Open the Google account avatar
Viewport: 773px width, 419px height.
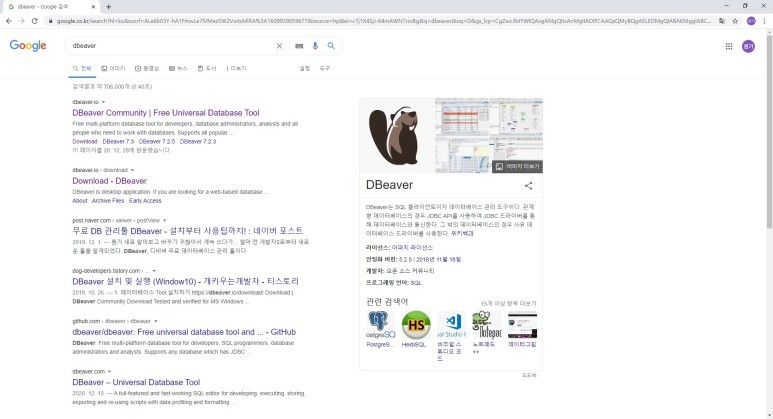pos(748,46)
